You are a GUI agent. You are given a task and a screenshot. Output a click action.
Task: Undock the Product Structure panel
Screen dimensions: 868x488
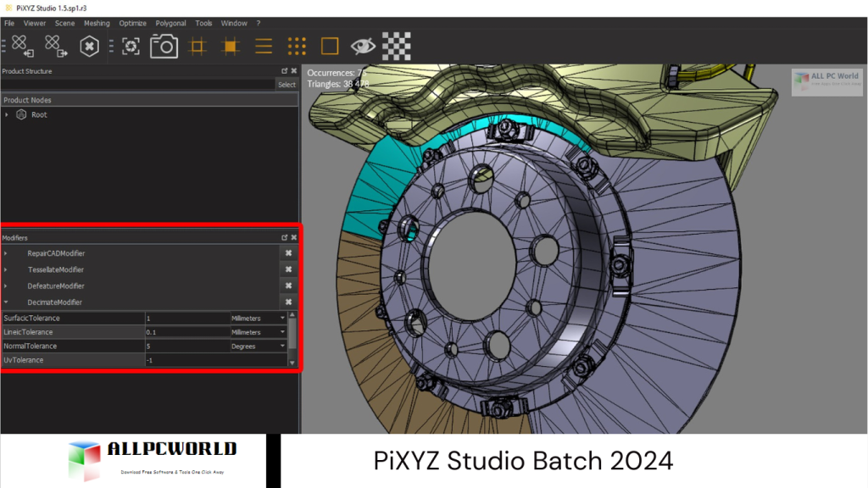click(x=285, y=71)
